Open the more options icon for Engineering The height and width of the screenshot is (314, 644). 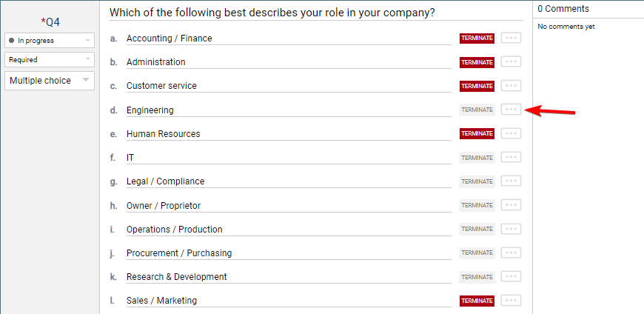511,110
